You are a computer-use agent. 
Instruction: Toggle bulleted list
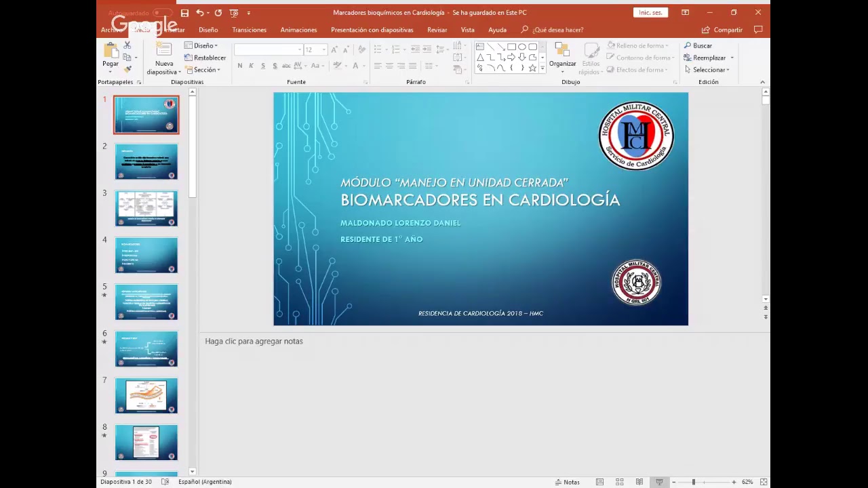click(378, 49)
